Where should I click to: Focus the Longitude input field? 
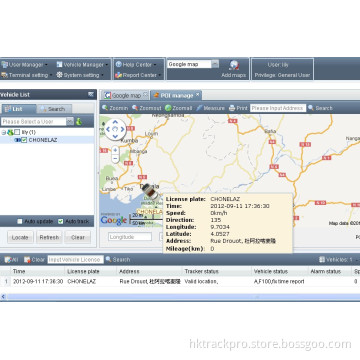pos(130,237)
